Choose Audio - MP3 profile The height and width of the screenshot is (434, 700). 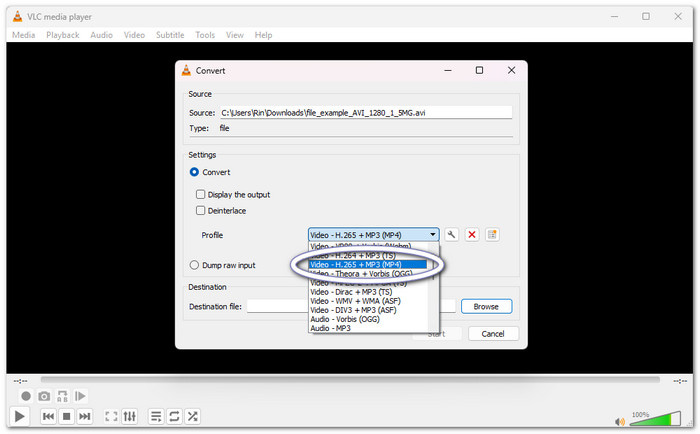(x=368, y=328)
